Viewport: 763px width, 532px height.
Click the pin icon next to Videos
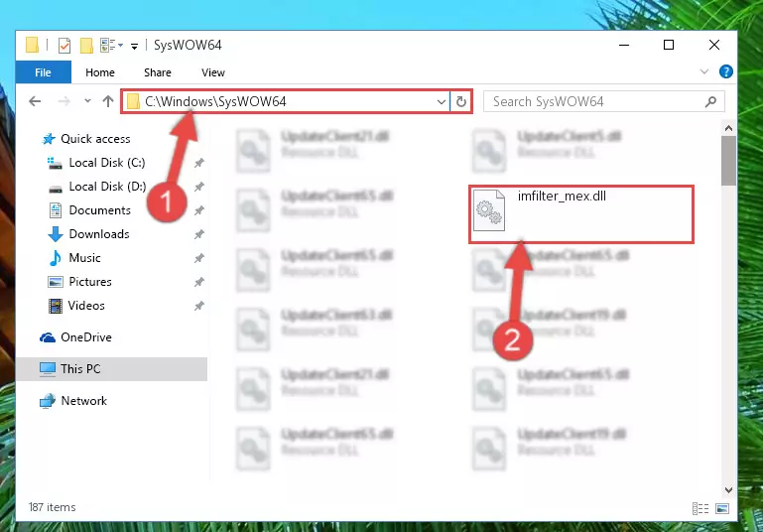(x=199, y=306)
